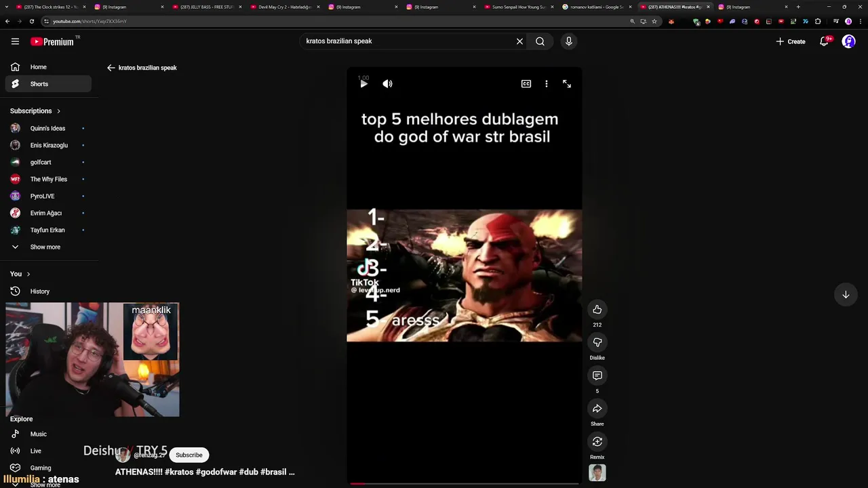Open the account avatar menu

pos(848,41)
